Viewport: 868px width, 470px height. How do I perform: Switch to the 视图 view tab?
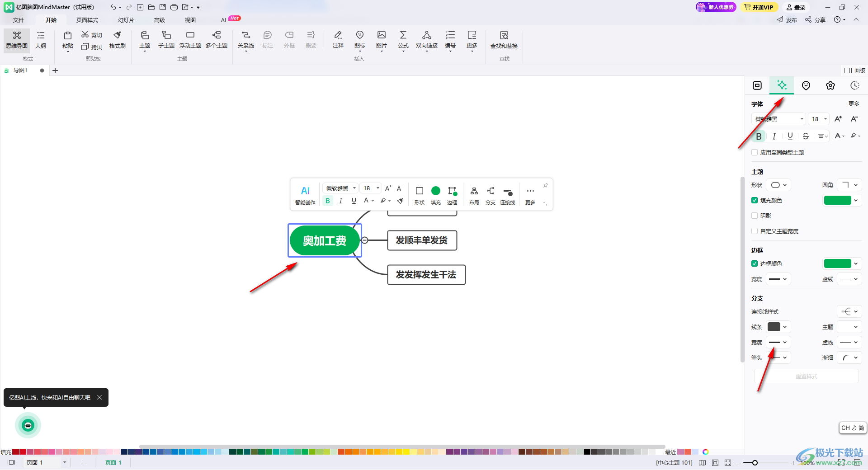pyautogui.click(x=190, y=20)
